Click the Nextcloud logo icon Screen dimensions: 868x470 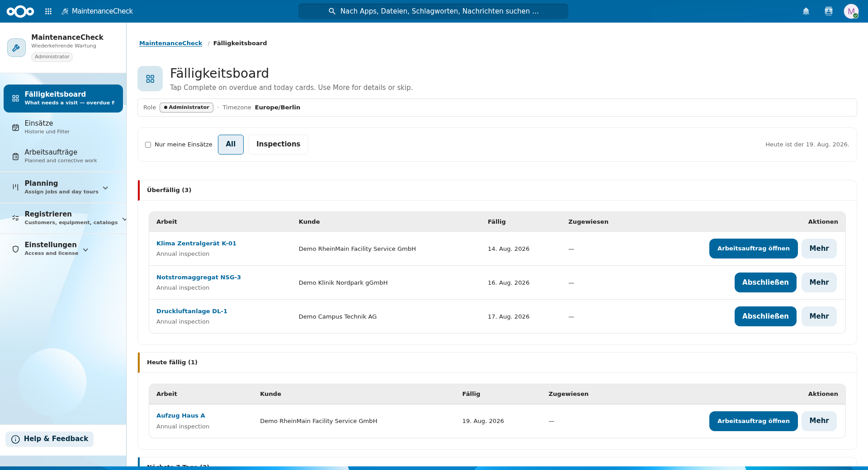20,11
